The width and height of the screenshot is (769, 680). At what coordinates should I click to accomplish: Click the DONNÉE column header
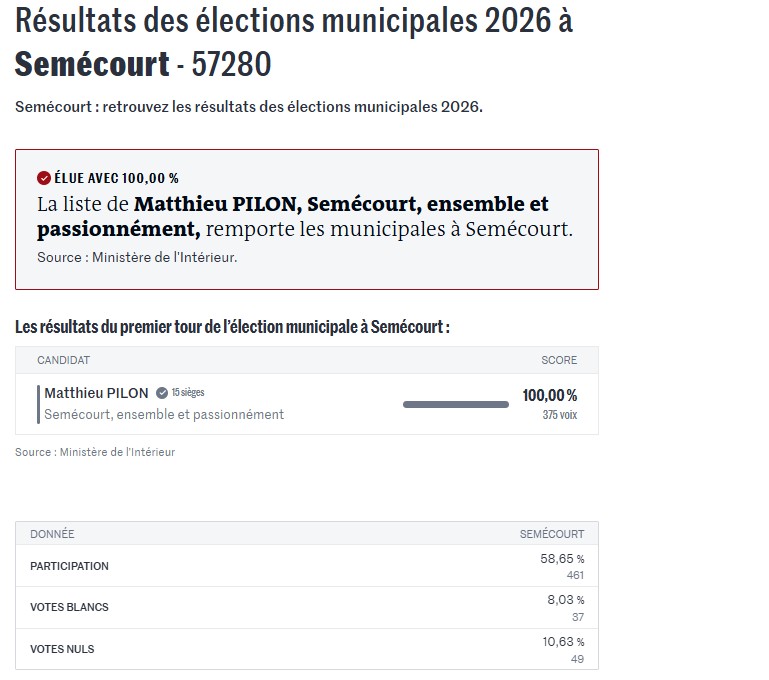[x=52, y=534]
